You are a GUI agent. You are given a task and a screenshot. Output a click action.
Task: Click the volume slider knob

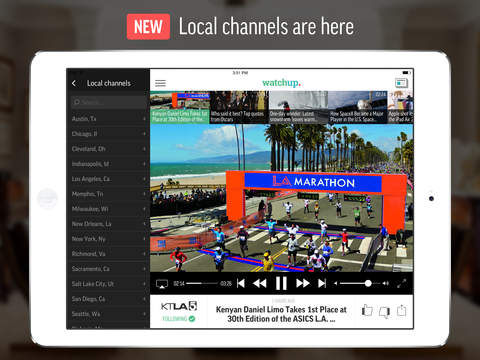[x=368, y=283]
